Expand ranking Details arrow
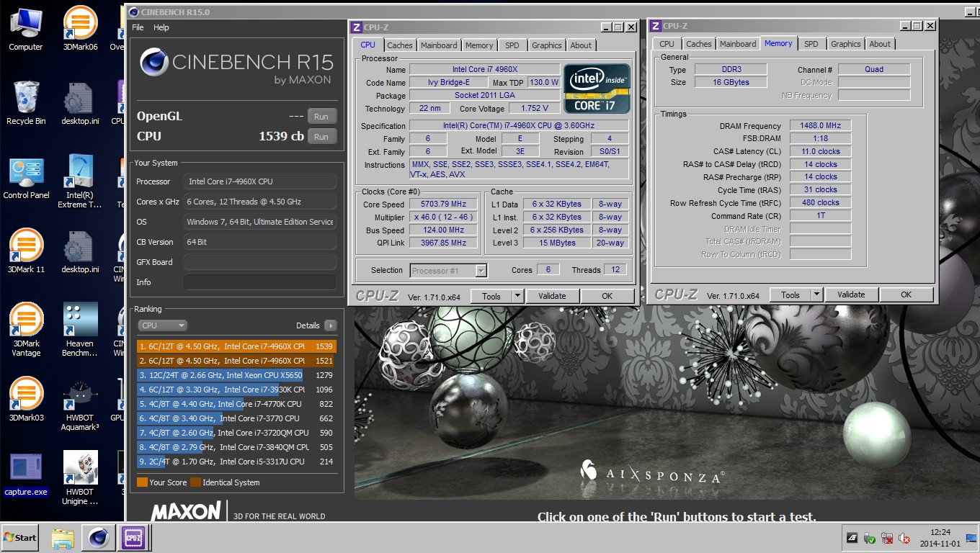 tap(331, 325)
